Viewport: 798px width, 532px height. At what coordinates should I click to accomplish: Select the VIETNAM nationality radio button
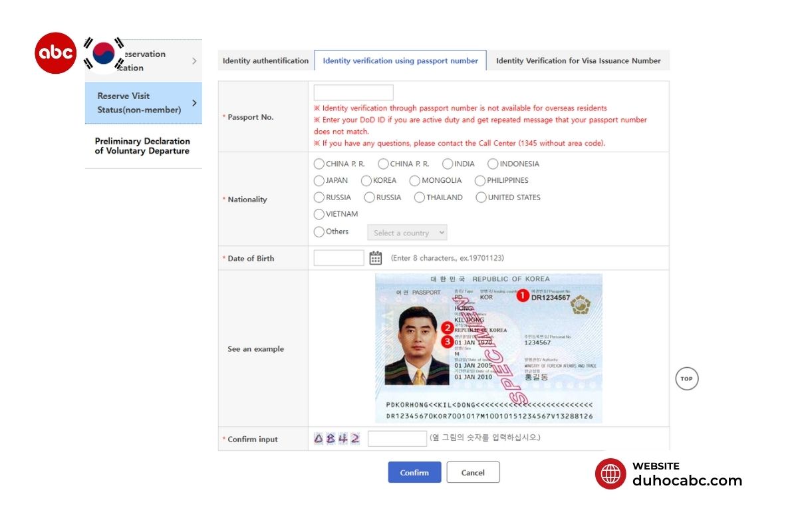[319, 214]
